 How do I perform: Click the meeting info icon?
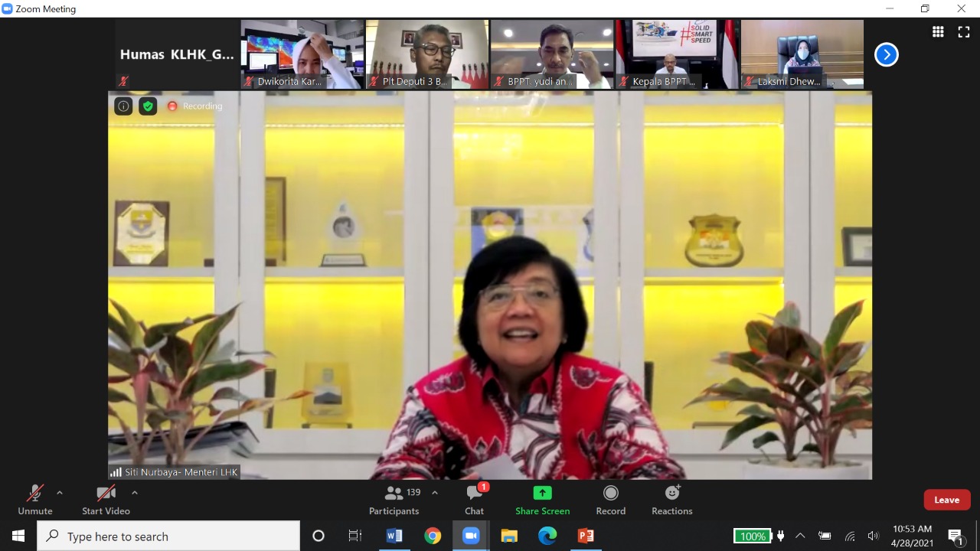[123, 106]
